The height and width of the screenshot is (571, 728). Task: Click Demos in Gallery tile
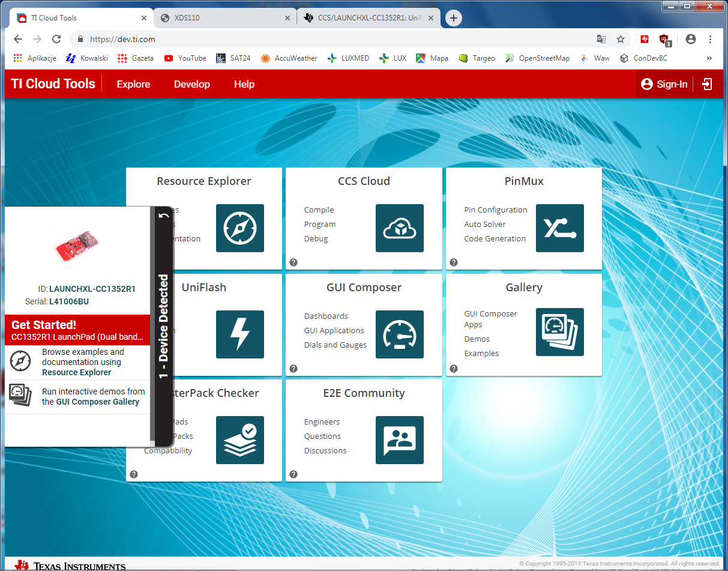point(477,339)
